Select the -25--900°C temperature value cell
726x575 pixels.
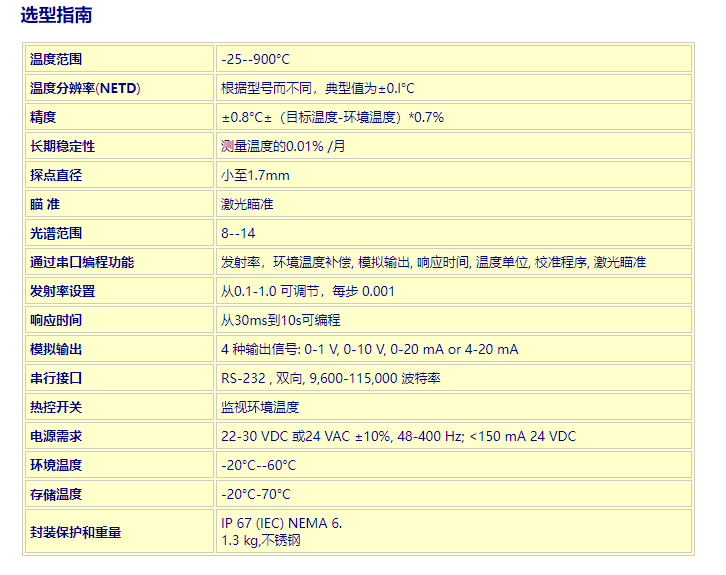pyautogui.click(x=255, y=59)
